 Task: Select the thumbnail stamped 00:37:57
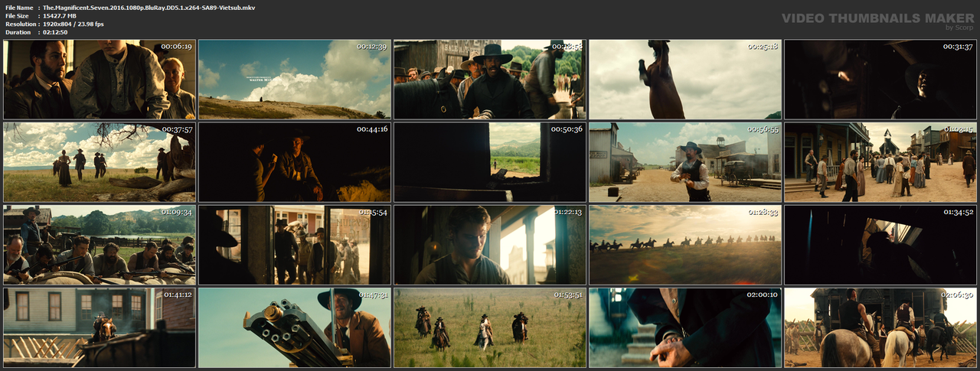click(x=100, y=161)
